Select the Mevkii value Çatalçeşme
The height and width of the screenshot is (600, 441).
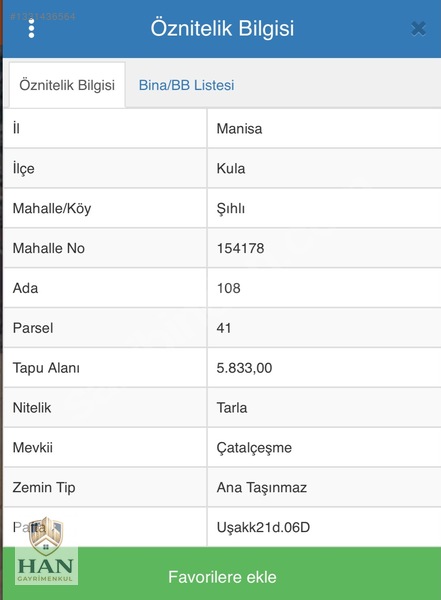(x=254, y=448)
